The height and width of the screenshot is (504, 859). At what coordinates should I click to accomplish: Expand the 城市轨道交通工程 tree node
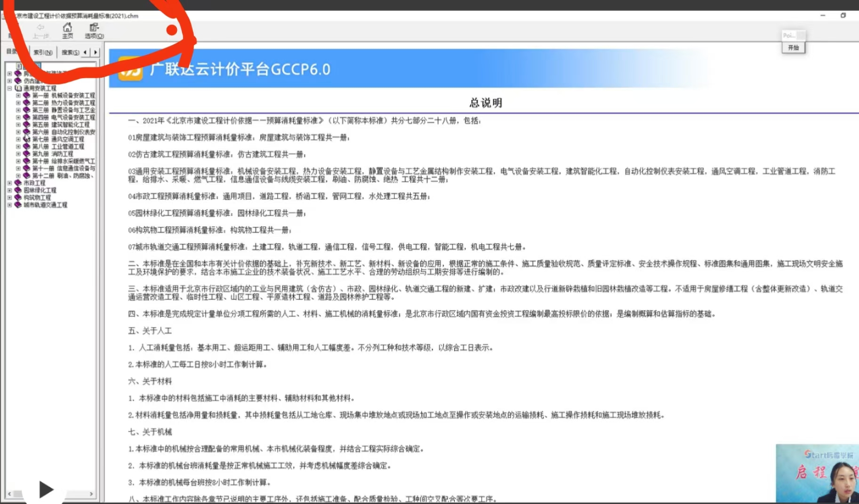tap(9, 205)
